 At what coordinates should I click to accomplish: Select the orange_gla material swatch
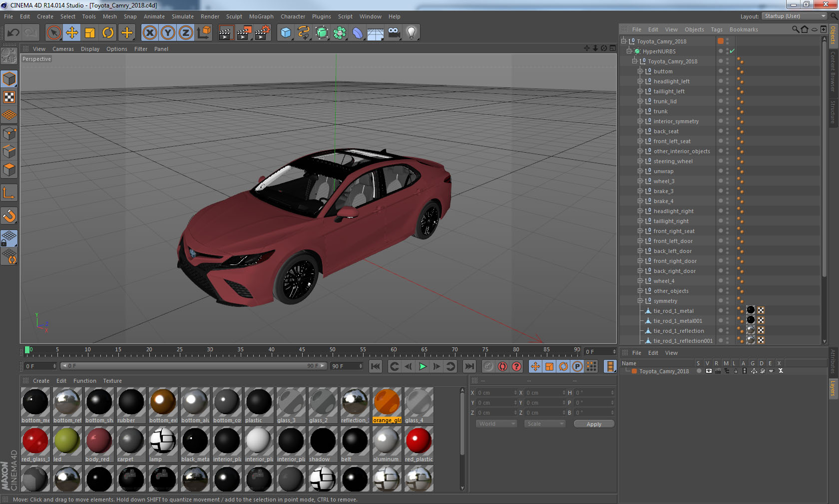click(x=387, y=405)
